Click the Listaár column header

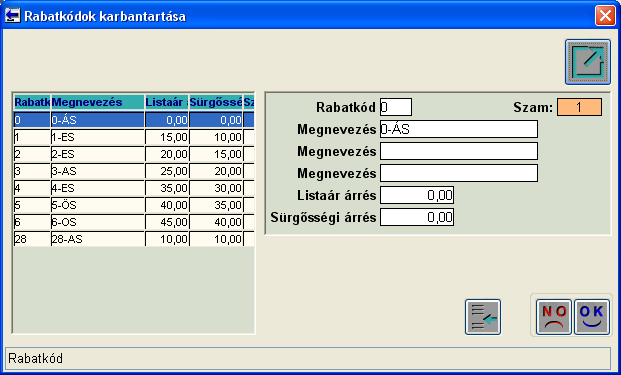click(166, 102)
